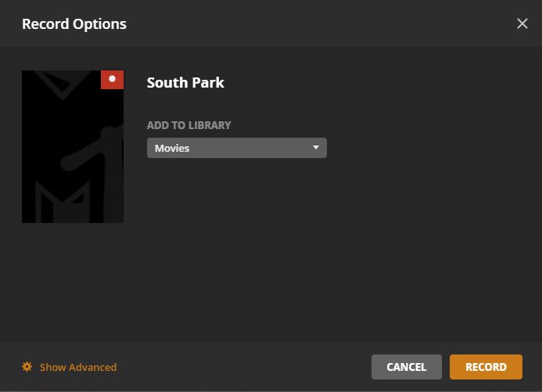Image resolution: width=542 pixels, height=392 pixels.
Task: Open the Movies library dropdown
Action: [236, 148]
